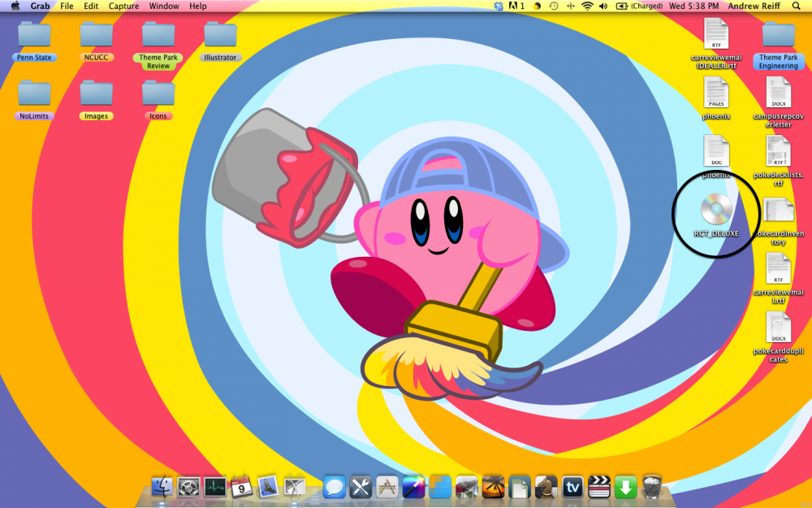The image size is (812, 508).
Task: Click the Dropbox menu bar icon
Action: coord(499,6)
